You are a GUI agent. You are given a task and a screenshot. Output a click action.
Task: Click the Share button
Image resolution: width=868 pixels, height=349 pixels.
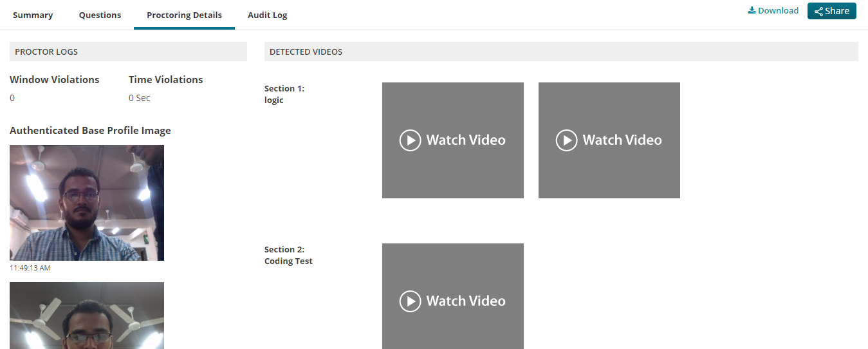point(831,11)
